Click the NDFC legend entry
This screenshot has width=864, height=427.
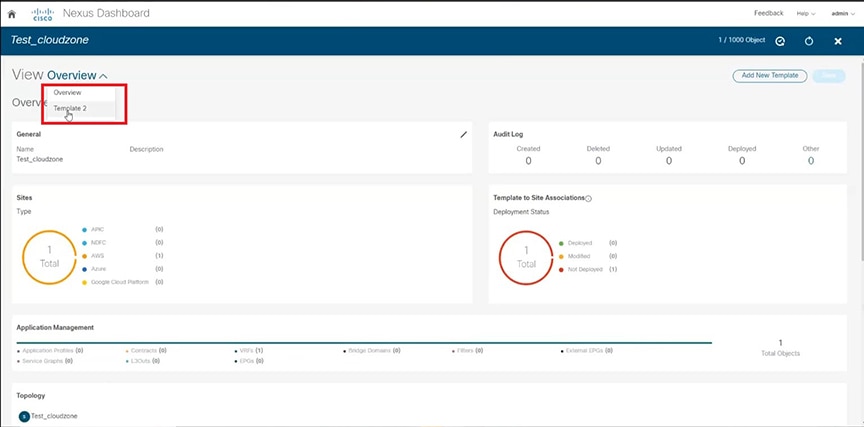[122, 242]
